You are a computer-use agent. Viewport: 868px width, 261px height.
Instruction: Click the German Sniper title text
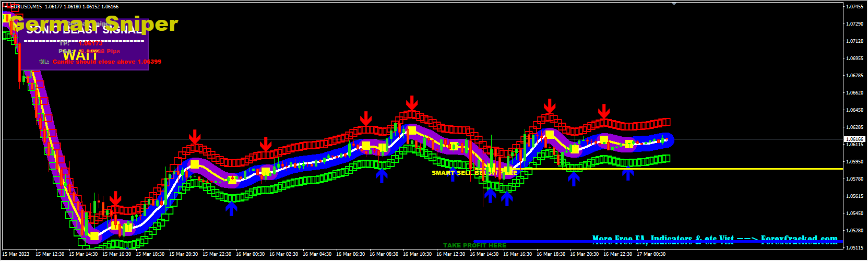[x=94, y=24]
